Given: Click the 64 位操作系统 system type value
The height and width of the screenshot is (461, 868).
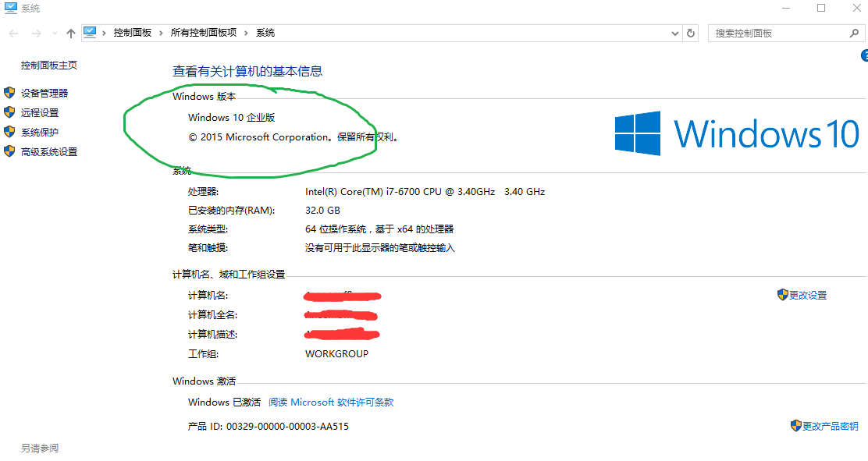Looking at the screenshot, I should [x=379, y=229].
